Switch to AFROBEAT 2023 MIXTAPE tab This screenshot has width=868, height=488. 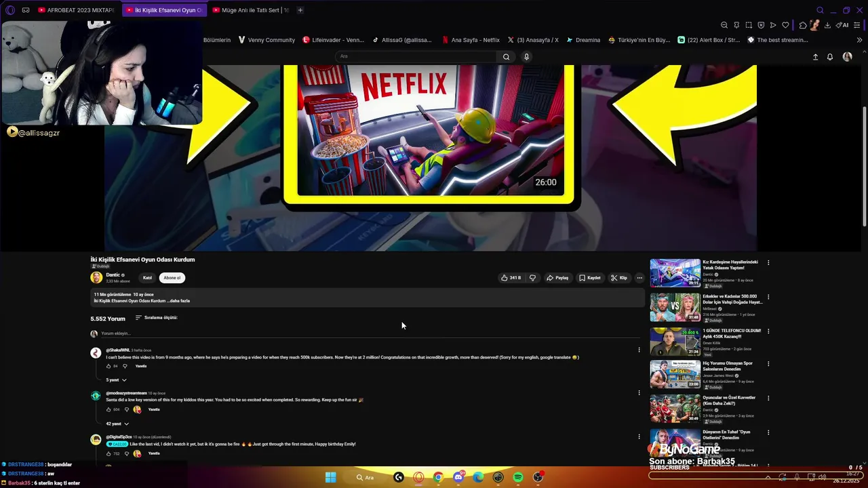pos(76,10)
